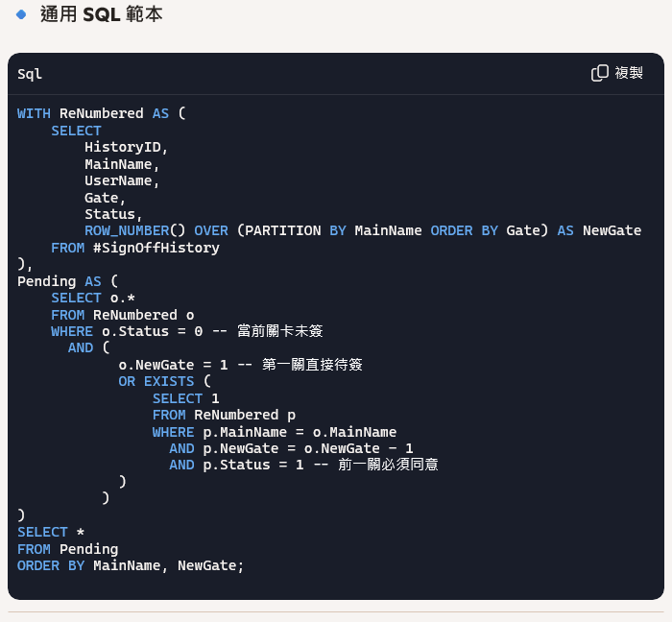Click the Sql language label

30,74
